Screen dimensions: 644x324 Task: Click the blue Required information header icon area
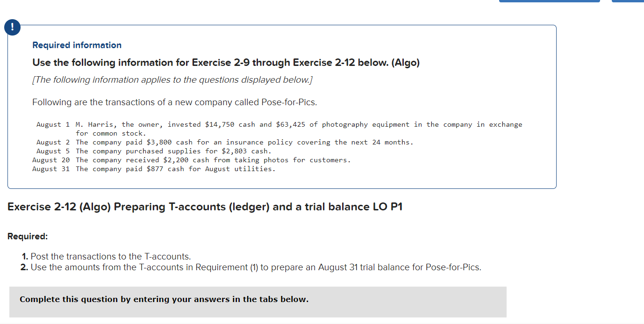coord(77,45)
